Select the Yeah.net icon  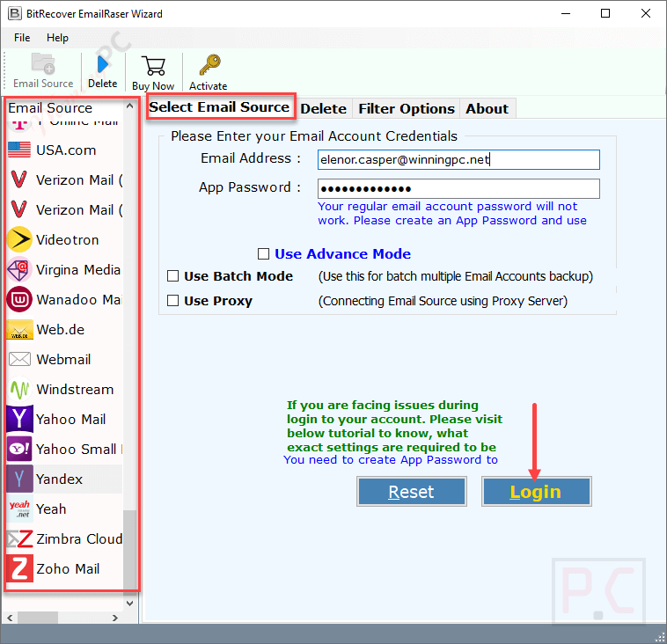(19, 509)
